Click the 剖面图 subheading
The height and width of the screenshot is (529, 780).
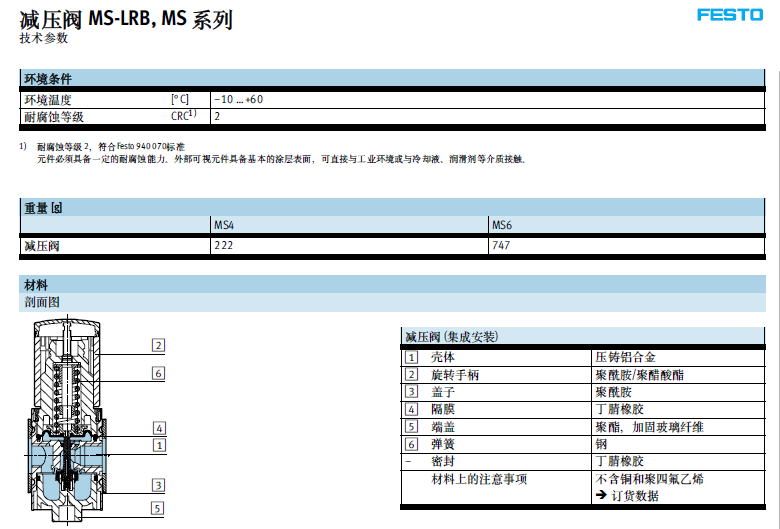point(42,302)
